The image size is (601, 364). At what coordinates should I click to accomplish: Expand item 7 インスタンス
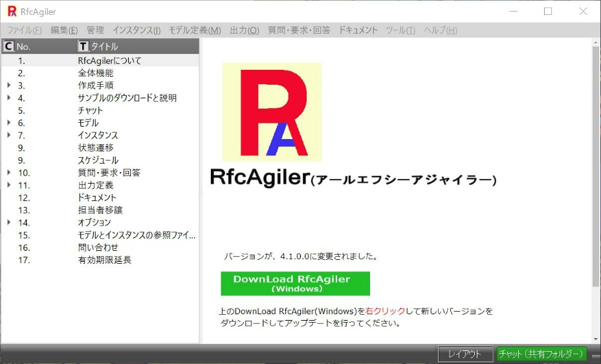point(9,135)
